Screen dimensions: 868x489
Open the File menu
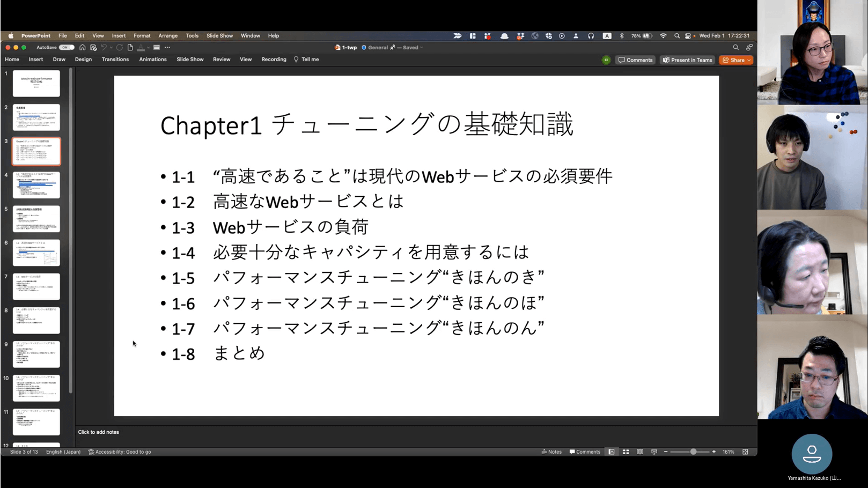63,36
